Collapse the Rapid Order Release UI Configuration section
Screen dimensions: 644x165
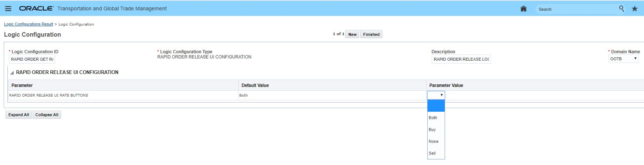coord(12,73)
